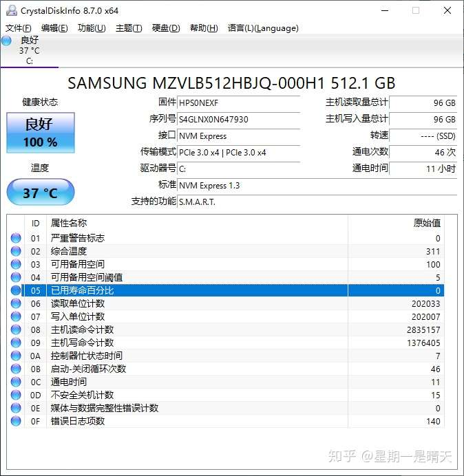Viewport: 464px width, 476px height.
Task: Click raw value 140 of 错误日志项数
Action: pos(433,421)
